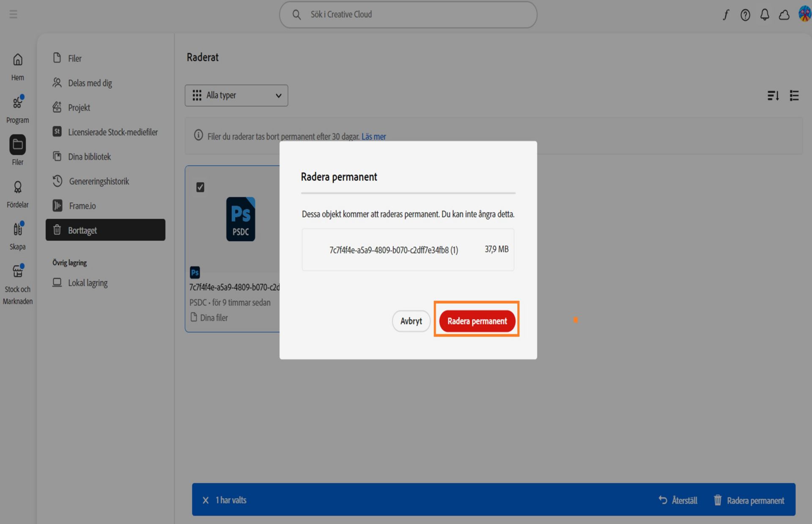Screen dimensions: 812x524
Task: Follow the Läs mer link
Action: pos(374,136)
